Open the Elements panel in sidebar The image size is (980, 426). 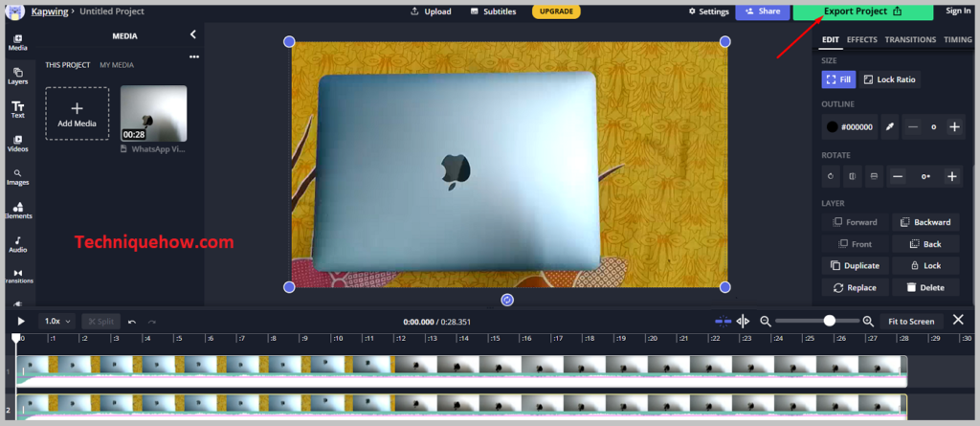[17, 210]
